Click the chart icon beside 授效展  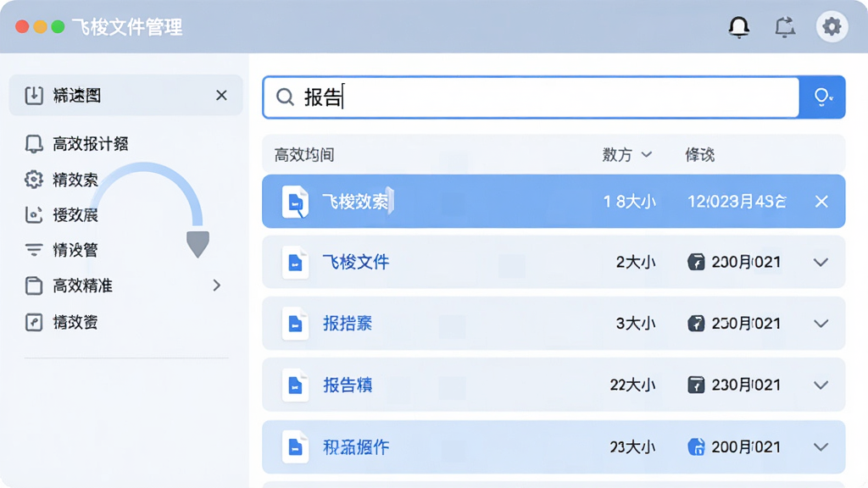[34, 214]
